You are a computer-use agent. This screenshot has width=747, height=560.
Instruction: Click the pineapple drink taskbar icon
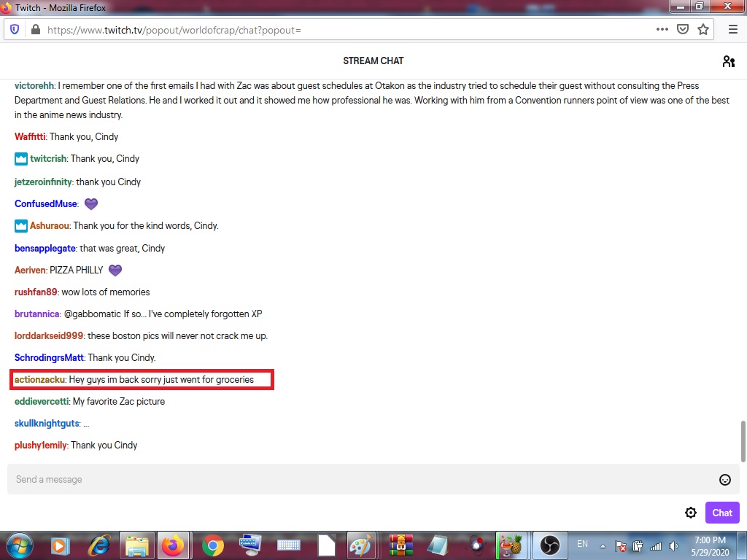click(x=511, y=545)
